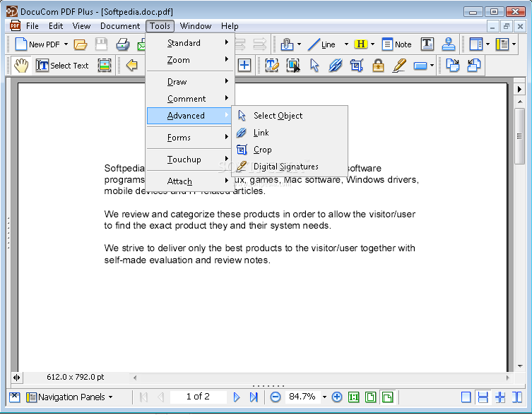Image resolution: width=532 pixels, height=415 pixels.
Task: Click the Save floppy disk icon
Action: (101, 44)
